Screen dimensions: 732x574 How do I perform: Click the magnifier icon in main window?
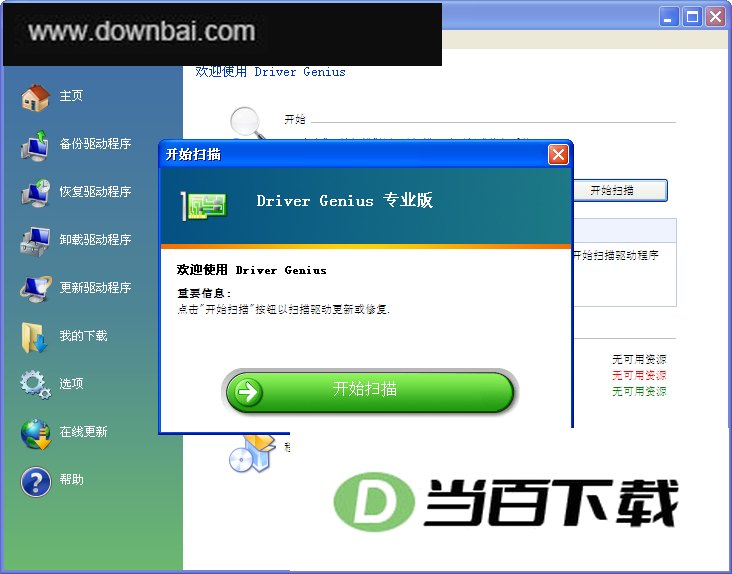click(x=246, y=123)
